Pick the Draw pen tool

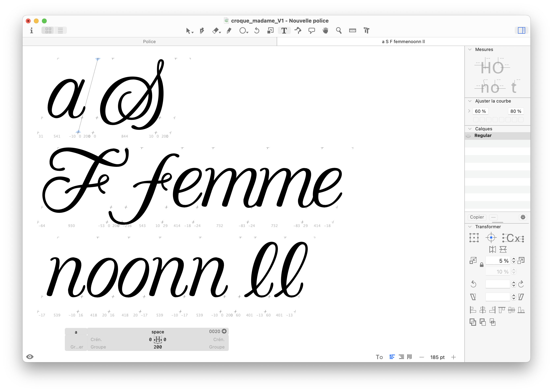202,31
